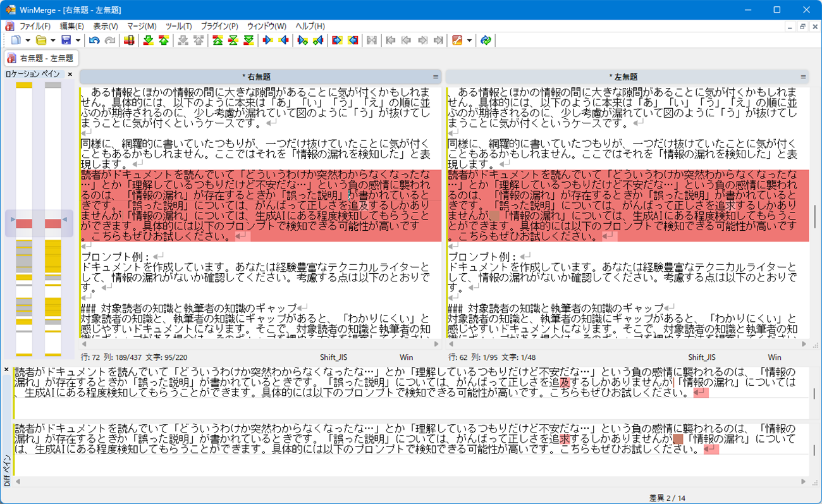Undo the last edit
Screen dimensions: 822x504
pyautogui.click(x=94, y=40)
